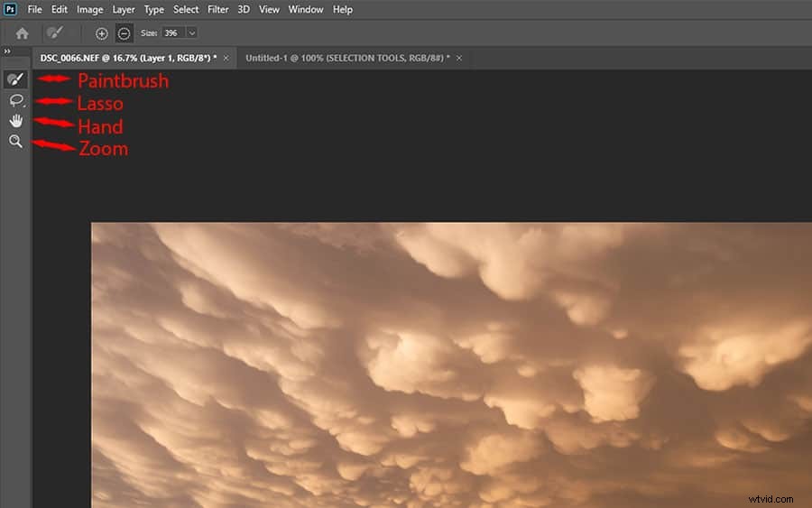Open the Image menu
Viewport: 812px width, 508px height.
tap(89, 9)
